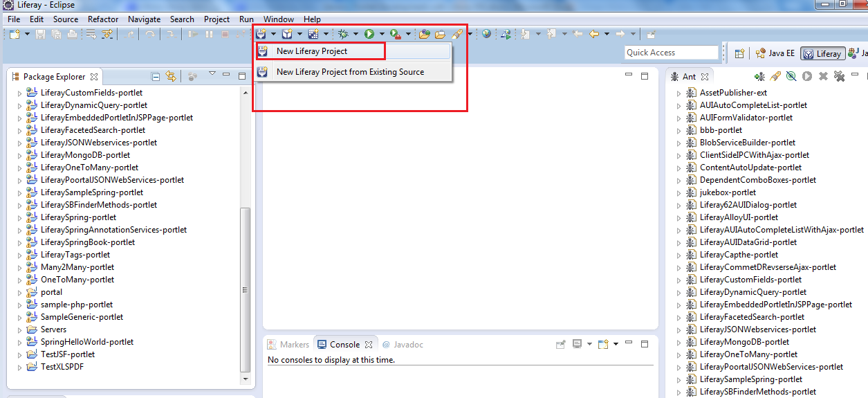Click the Run Target icon in the Ant view
This screenshot has width=868, height=398.
pyautogui.click(x=807, y=77)
